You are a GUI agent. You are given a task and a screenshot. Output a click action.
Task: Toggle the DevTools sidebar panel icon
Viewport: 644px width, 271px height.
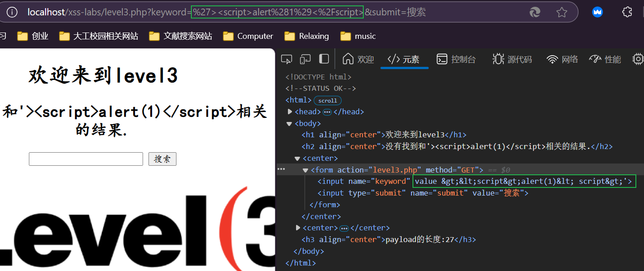(324, 59)
